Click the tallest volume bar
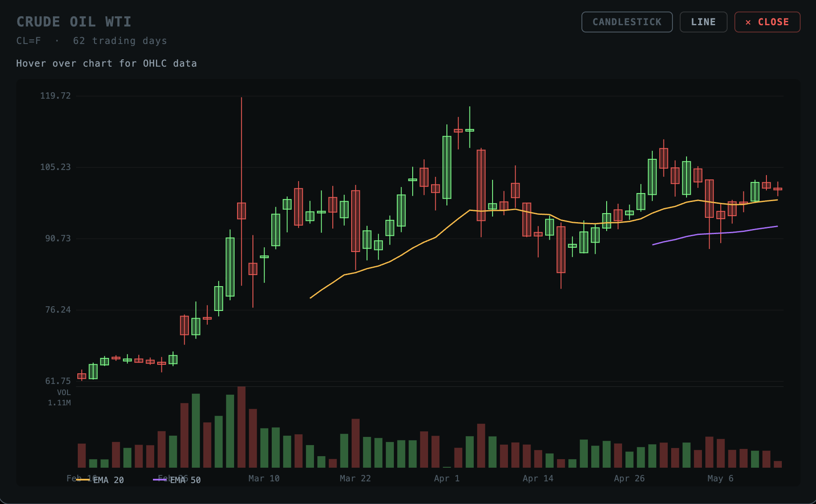 241,427
